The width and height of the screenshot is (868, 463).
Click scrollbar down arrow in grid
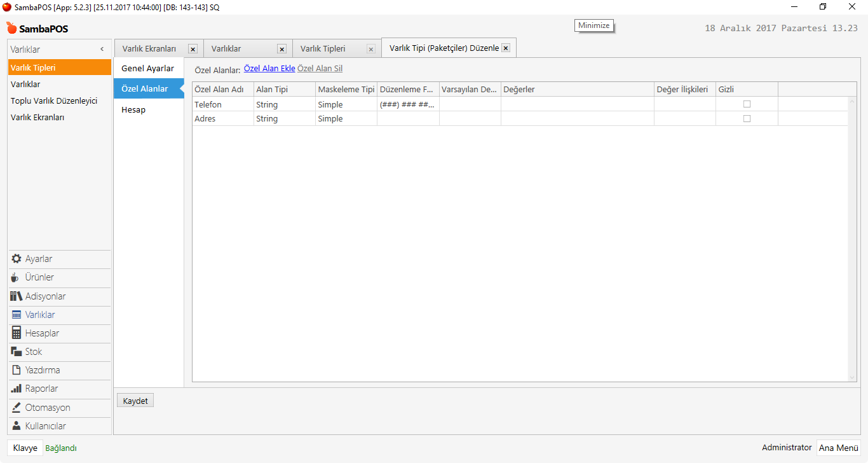852,378
